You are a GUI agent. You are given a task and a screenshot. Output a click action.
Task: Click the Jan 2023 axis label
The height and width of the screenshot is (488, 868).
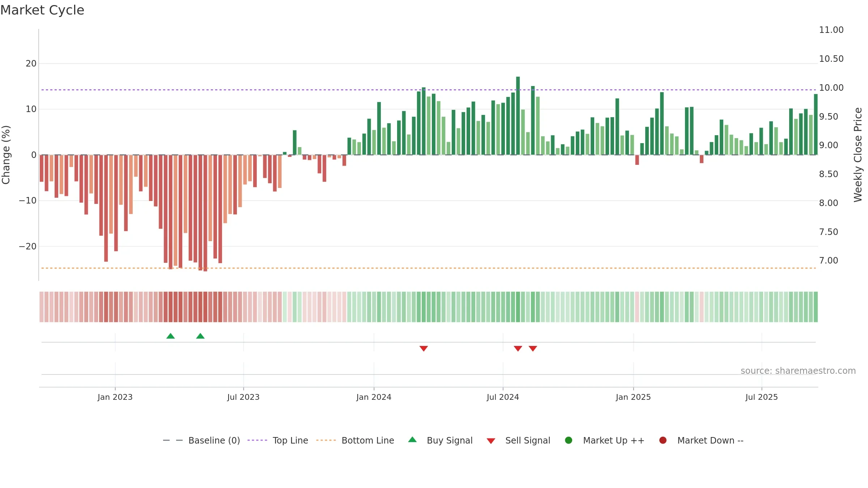point(115,397)
